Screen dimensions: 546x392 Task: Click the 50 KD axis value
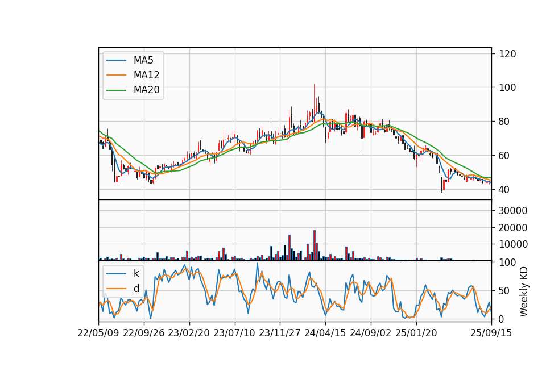point(504,291)
